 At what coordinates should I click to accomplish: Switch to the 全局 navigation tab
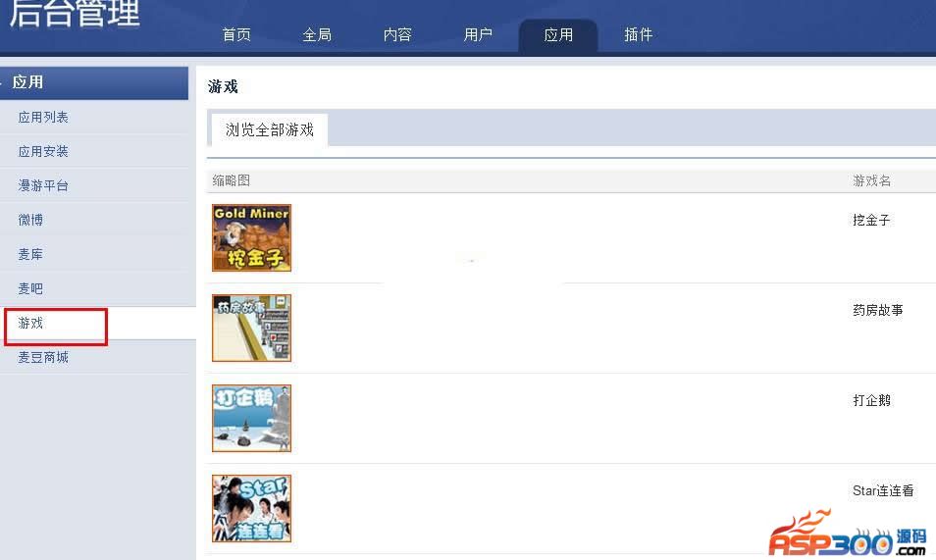pyautogui.click(x=317, y=34)
